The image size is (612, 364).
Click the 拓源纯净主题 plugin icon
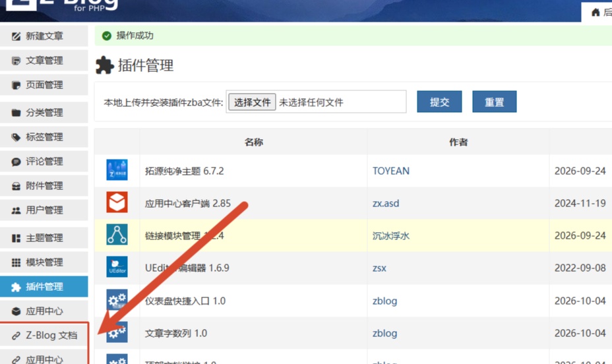(x=117, y=170)
